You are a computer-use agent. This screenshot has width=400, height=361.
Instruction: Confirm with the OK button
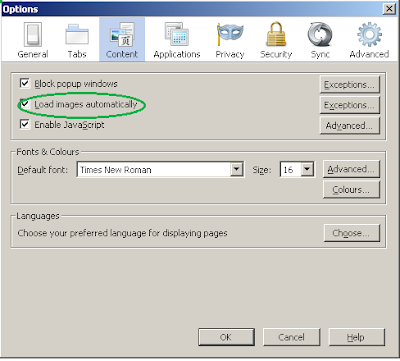226,337
